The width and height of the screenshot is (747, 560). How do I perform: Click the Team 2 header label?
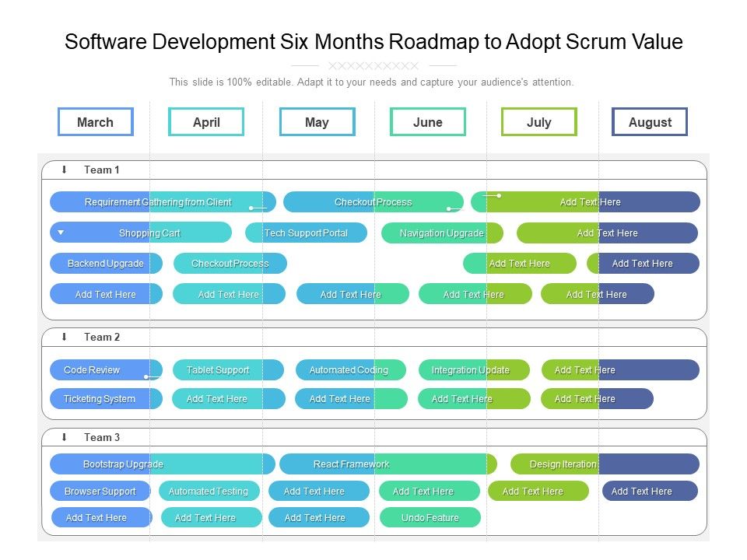click(x=101, y=337)
